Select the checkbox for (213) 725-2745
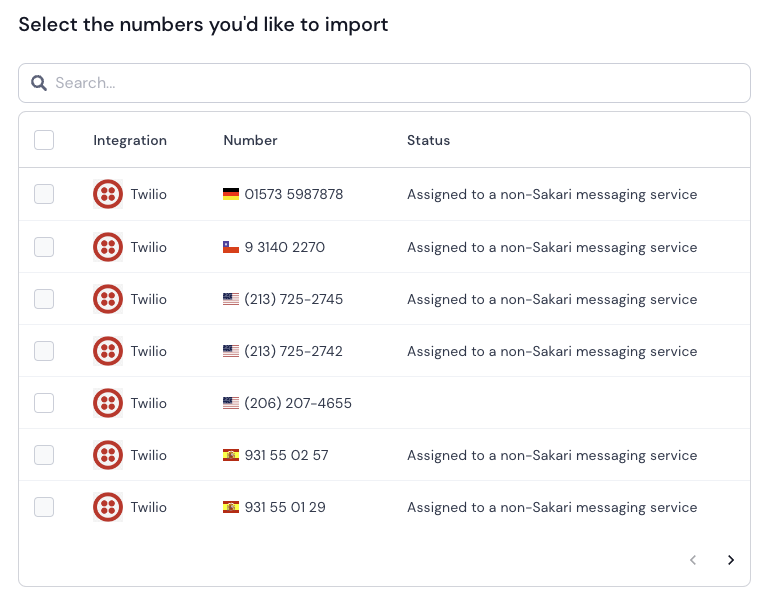 point(44,299)
